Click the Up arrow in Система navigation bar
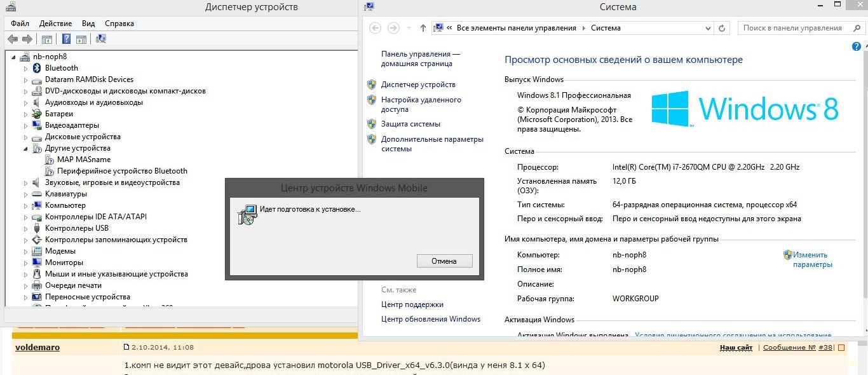Image resolution: width=868 pixels, height=375 pixels. [x=424, y=28]
